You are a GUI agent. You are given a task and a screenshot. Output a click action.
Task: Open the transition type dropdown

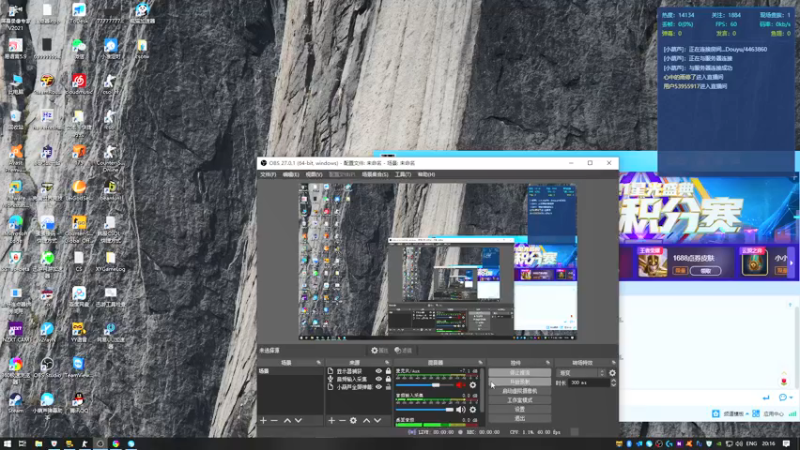coord(581,373)
